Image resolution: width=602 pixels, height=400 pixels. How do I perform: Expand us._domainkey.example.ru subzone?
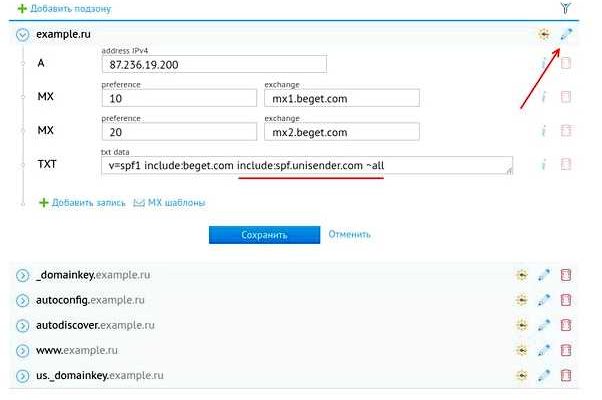22,376
